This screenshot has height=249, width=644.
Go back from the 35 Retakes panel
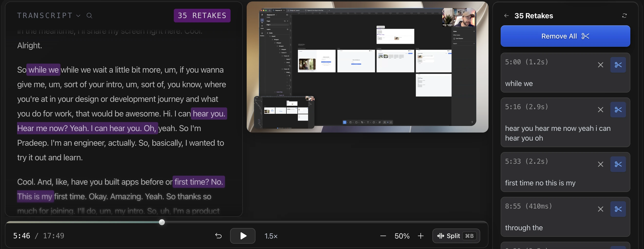click(x=507, y=16)
